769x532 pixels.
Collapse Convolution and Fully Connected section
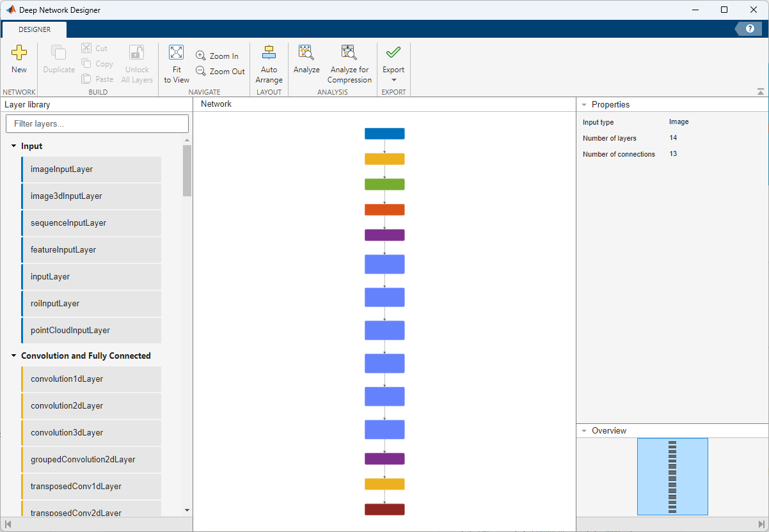pyautogui.click(x=14, y=356)
